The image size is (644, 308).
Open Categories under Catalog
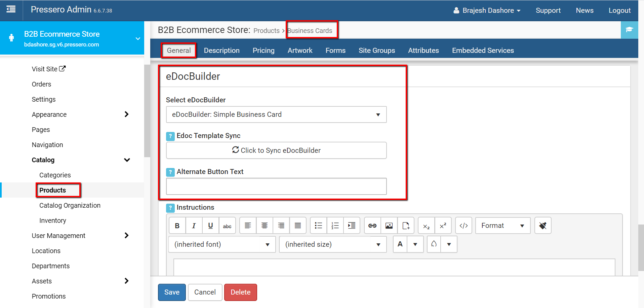point(55,175)
